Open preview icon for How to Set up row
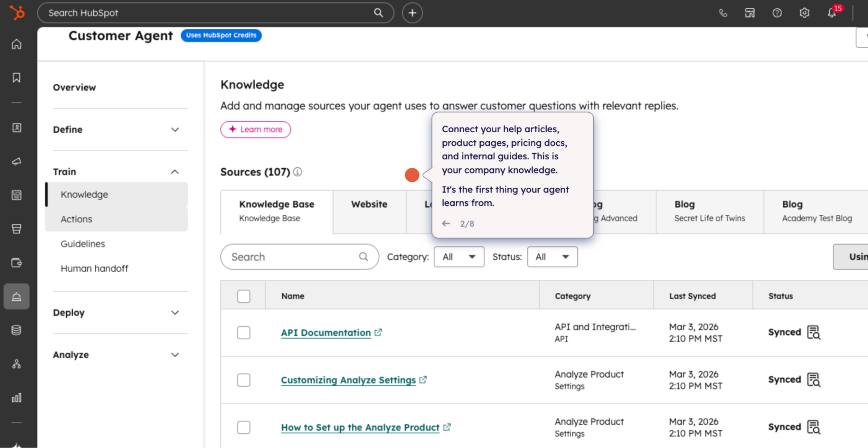Screen dimensions: 868x448 814,427
